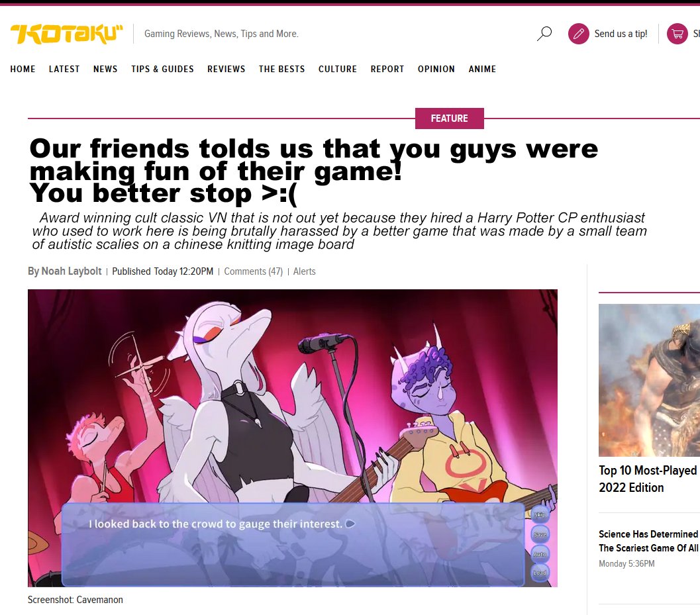Open the Scariest Game Of All article
The height and width of the screenshot is (615, 700).
coord(649,541)
